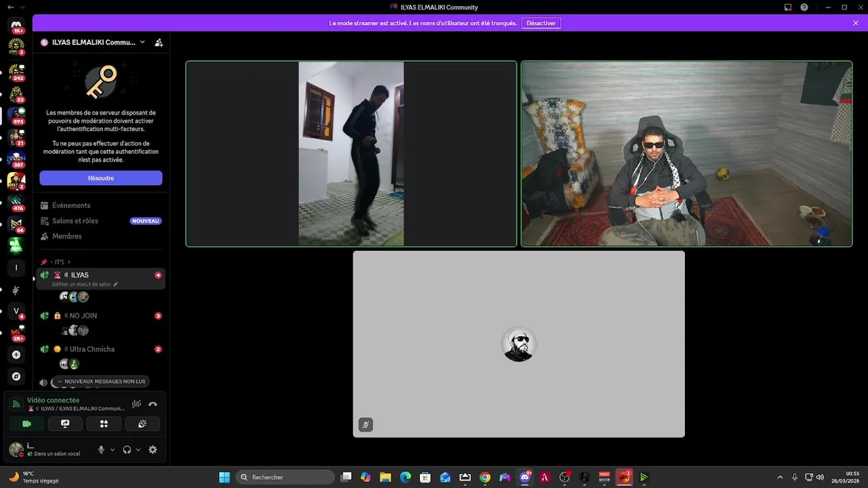Open your user avatar profile panel
The width and height of the screenshot is (868, 488).
[16, 449]
